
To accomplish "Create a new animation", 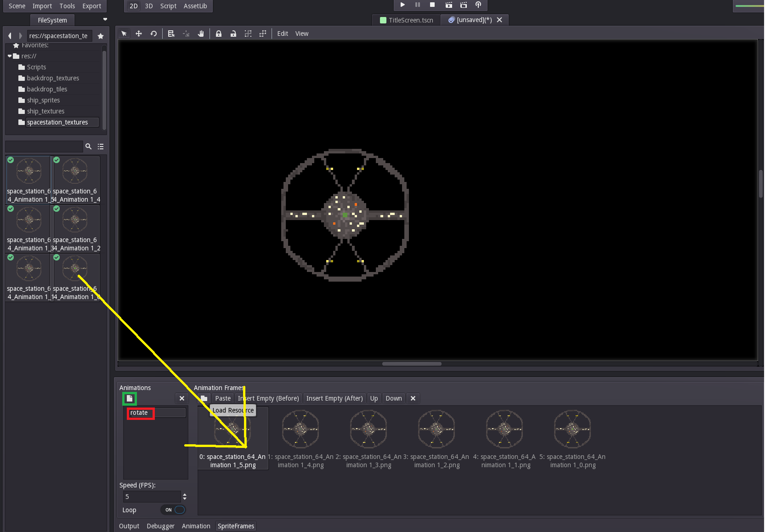I will point(130,398).
